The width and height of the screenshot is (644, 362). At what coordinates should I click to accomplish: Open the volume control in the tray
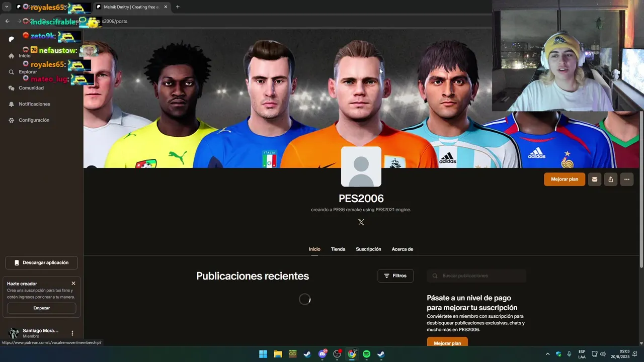(x=603, y=354)
